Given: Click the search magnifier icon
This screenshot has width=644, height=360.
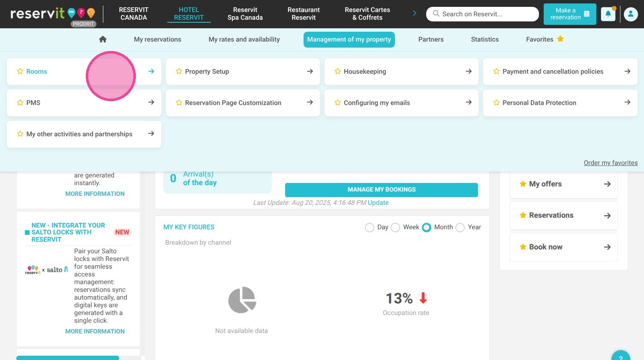Looking at the screenshot, I should 436,14.
